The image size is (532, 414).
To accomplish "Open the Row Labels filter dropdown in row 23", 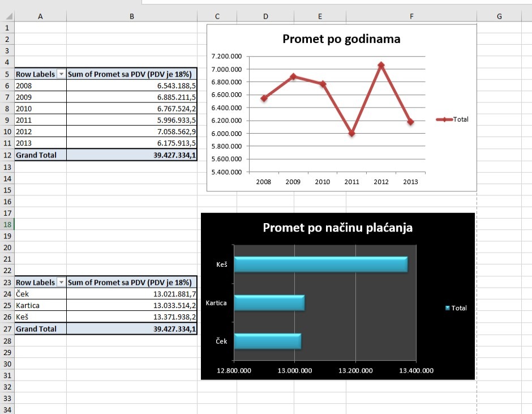I will [62, 282].
